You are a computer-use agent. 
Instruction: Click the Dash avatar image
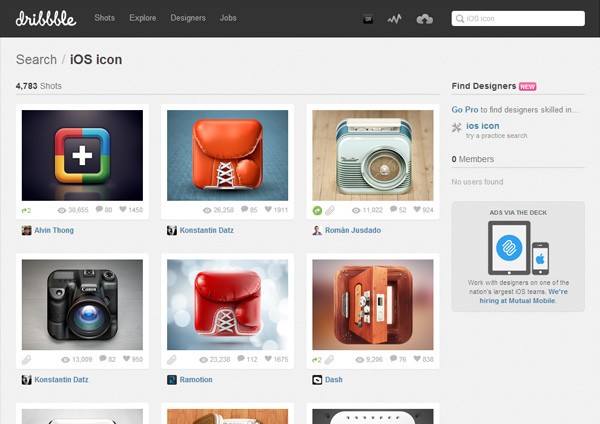point(317,380)
